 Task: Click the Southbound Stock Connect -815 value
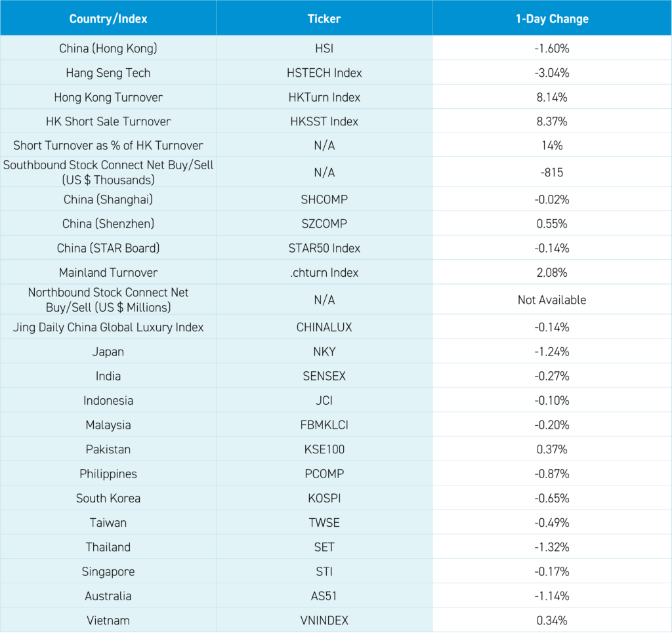tap(552, 173)
